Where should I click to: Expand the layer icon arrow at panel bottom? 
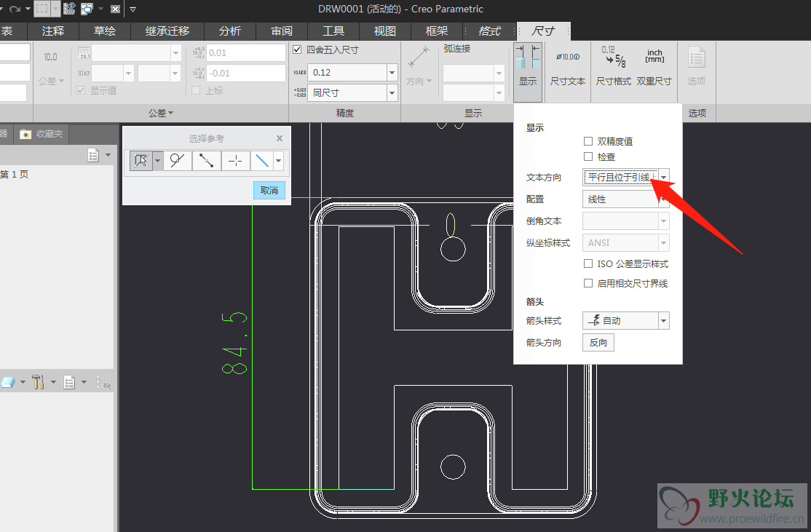[x=23, y=383]
